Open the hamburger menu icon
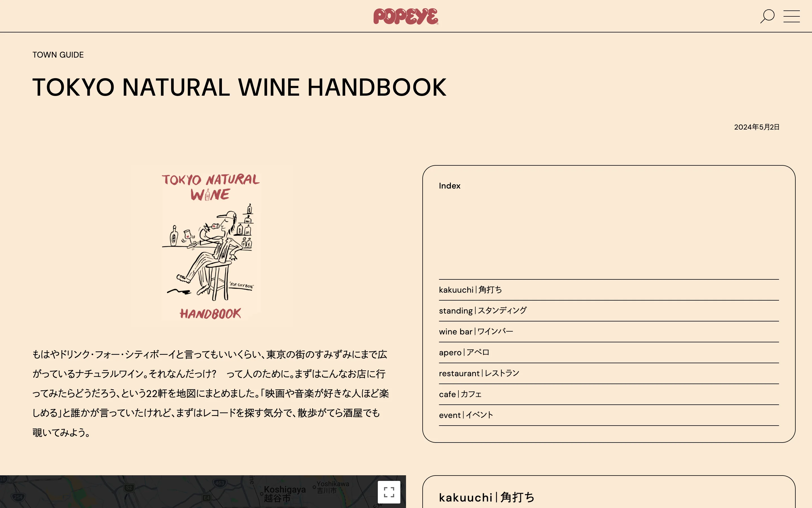This screenshot has height=508, width=812. tap(791, 16)
